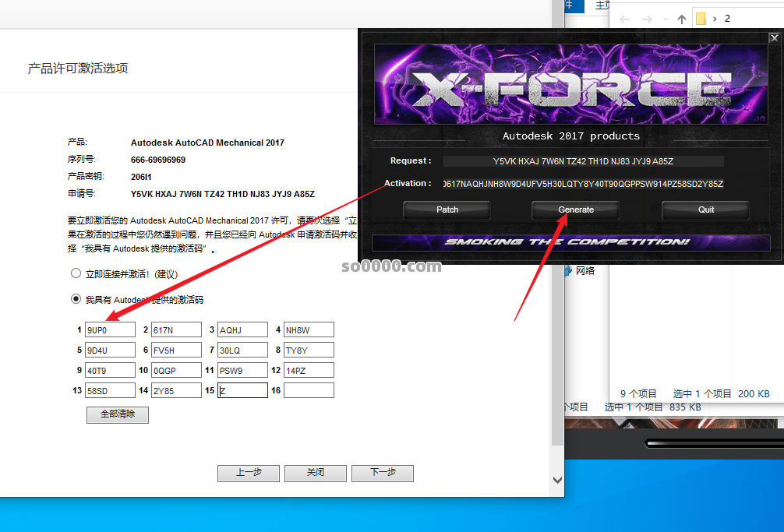784x532 pixels.
Task: Go back with the 上一步 button
Action: pos(249,473)
